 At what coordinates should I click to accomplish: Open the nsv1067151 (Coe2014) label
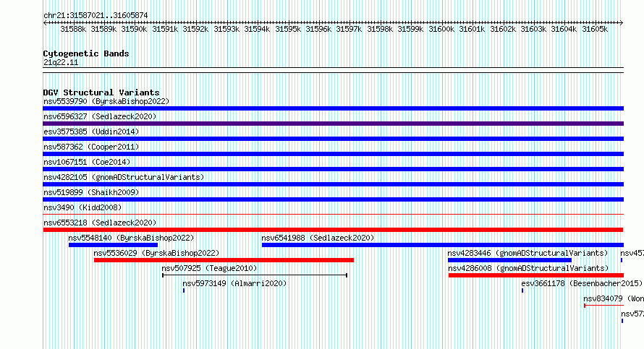click(x=87, y=162)
